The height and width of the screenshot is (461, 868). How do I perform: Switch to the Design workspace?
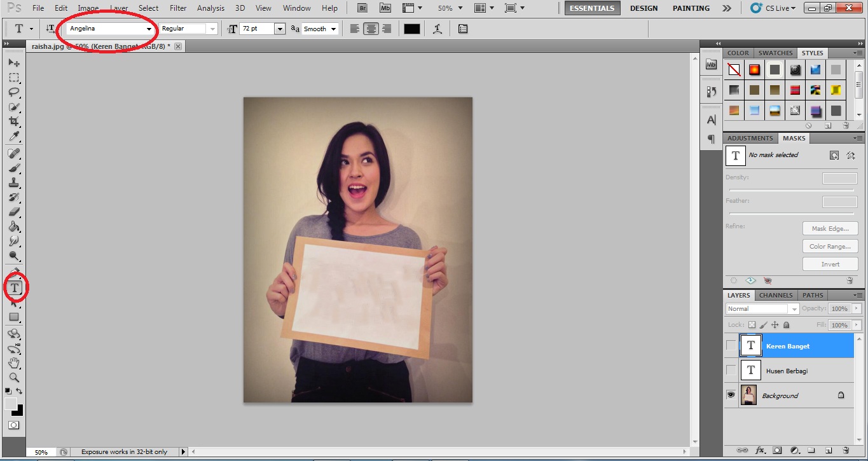click(x=644, y=8)
